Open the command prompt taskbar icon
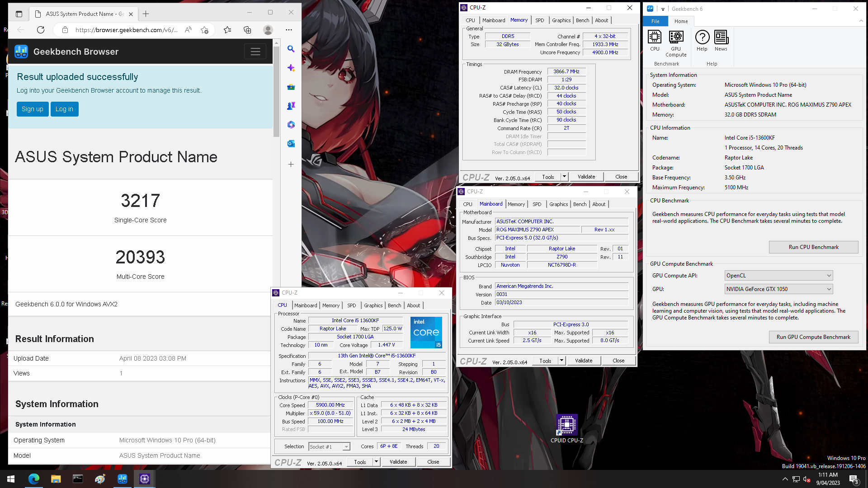 click(78, 479)
